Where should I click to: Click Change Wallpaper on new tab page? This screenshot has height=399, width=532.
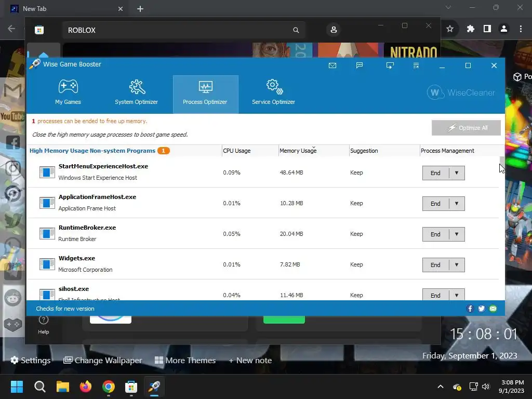103,361
